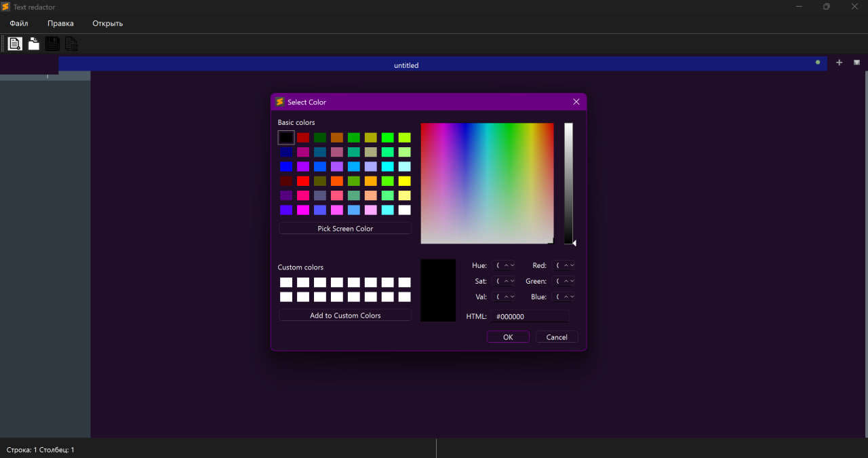Click the Text redactor app icon in the title bar

[6, 7]
